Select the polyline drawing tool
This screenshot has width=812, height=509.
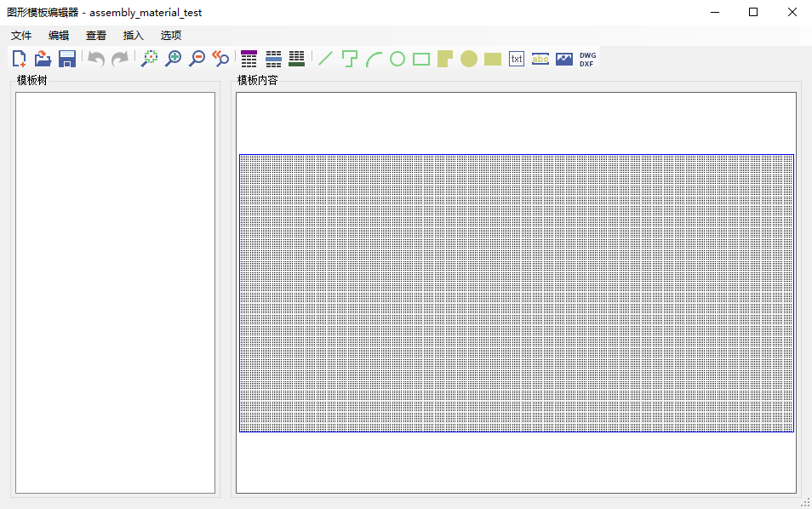350,59
